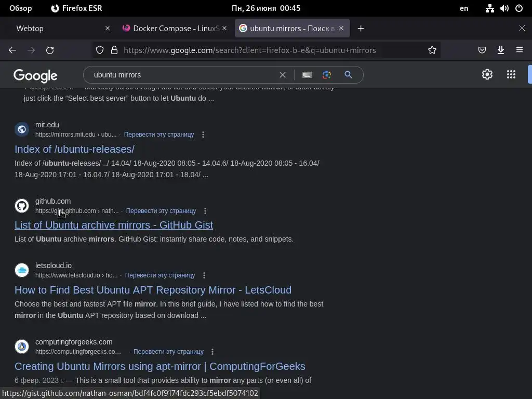Select the ubuntu mirrors search tab
The height and width of the screenshot is (399, 532).
click(x=292, y=29)
